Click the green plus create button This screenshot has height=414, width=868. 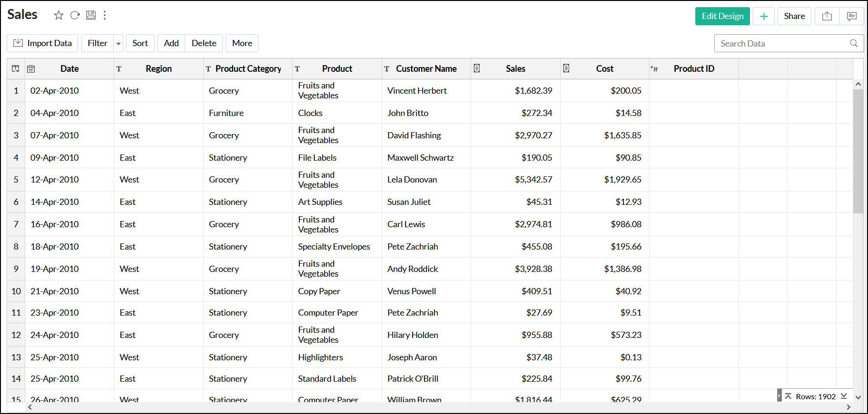click(x=764, y=16)
